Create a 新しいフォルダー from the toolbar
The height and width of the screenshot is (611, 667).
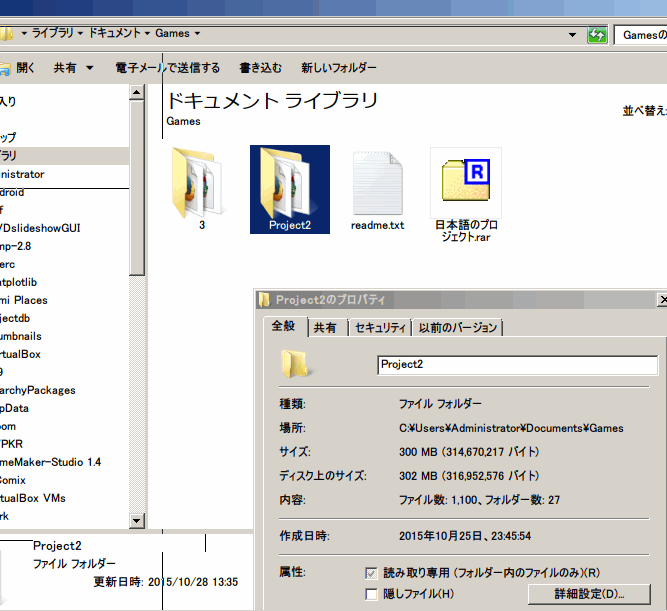339,68
